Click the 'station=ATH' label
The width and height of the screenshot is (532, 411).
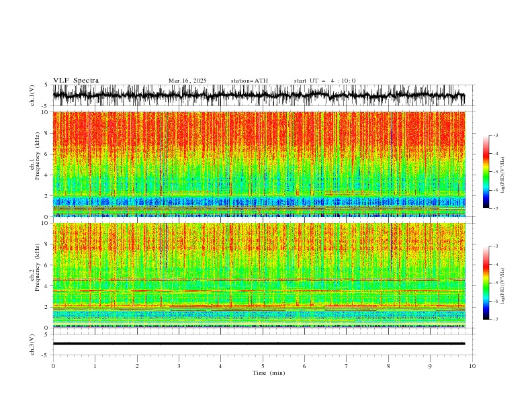pos(249,81)
